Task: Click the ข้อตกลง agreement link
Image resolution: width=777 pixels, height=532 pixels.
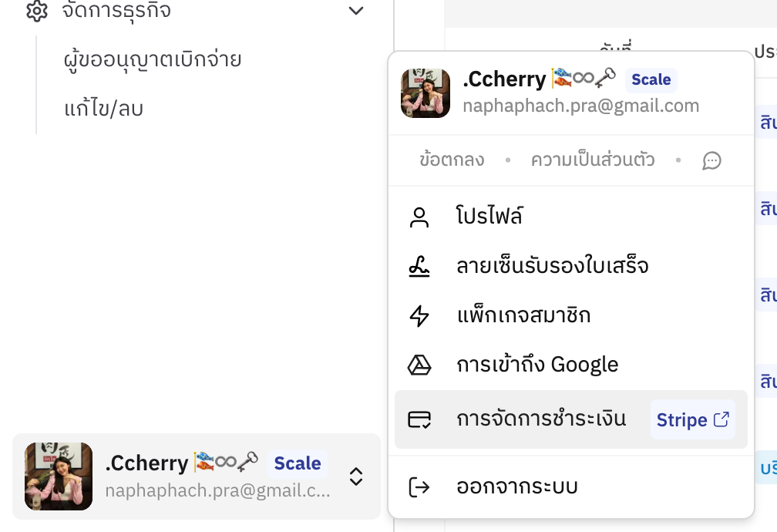Action: tap(453, 160)
